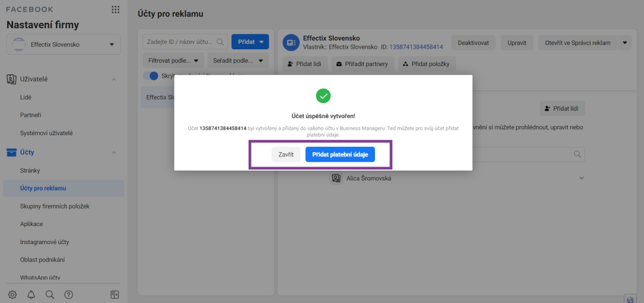Image resolution: width=644 pixels, height=303 pixels.
Task: Click Zavřít in the success dialog
Action: tap(286, 155)
